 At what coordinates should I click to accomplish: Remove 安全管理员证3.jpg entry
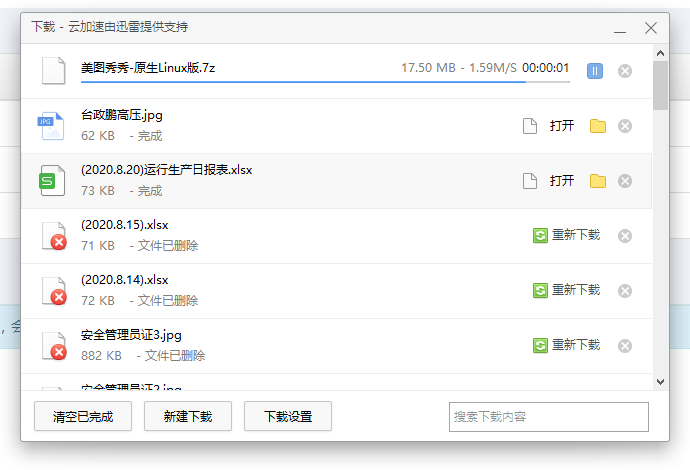624,346
